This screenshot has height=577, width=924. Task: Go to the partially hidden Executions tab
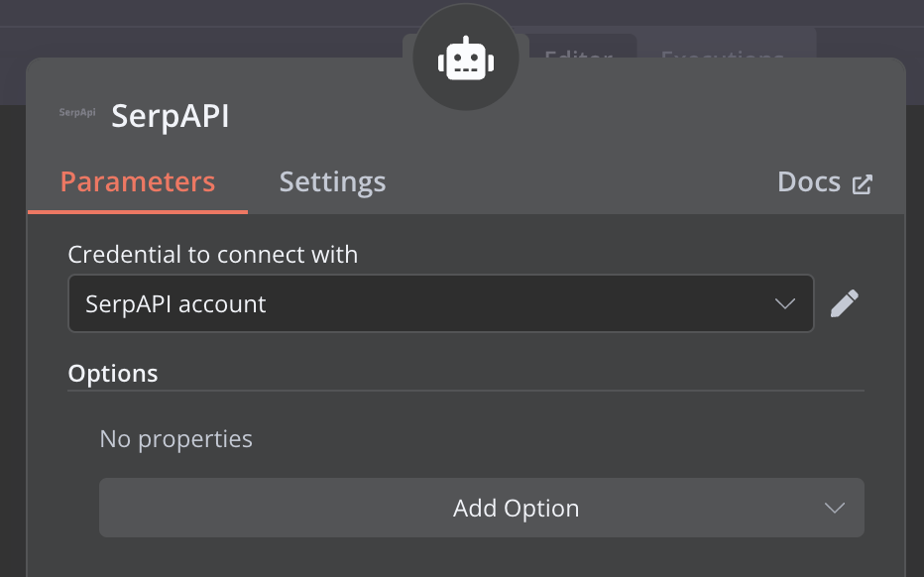point(724,50)
